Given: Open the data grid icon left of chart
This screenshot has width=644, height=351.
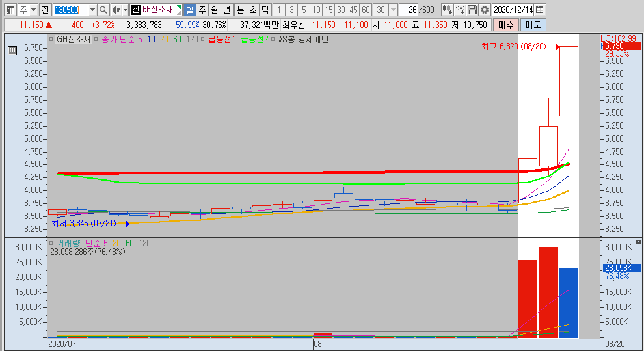Looking at the screenshot, I should click(x=12, y=51).
